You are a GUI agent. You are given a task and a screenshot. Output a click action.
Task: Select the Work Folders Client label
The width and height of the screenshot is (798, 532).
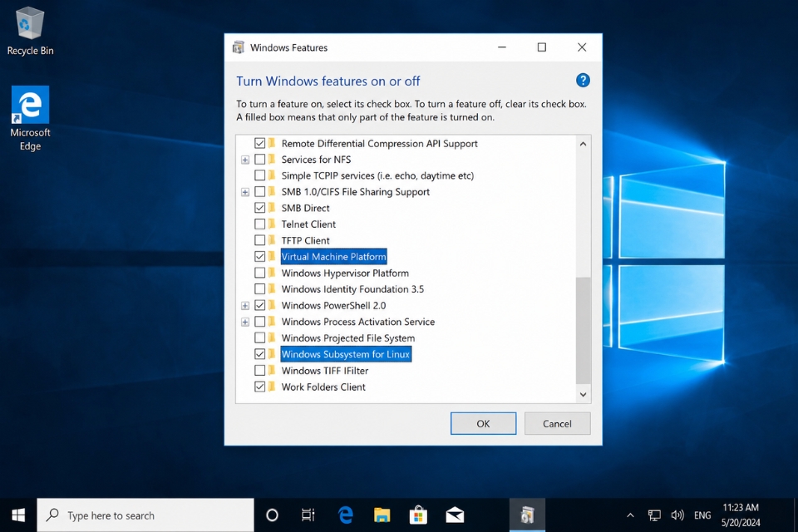323,387
